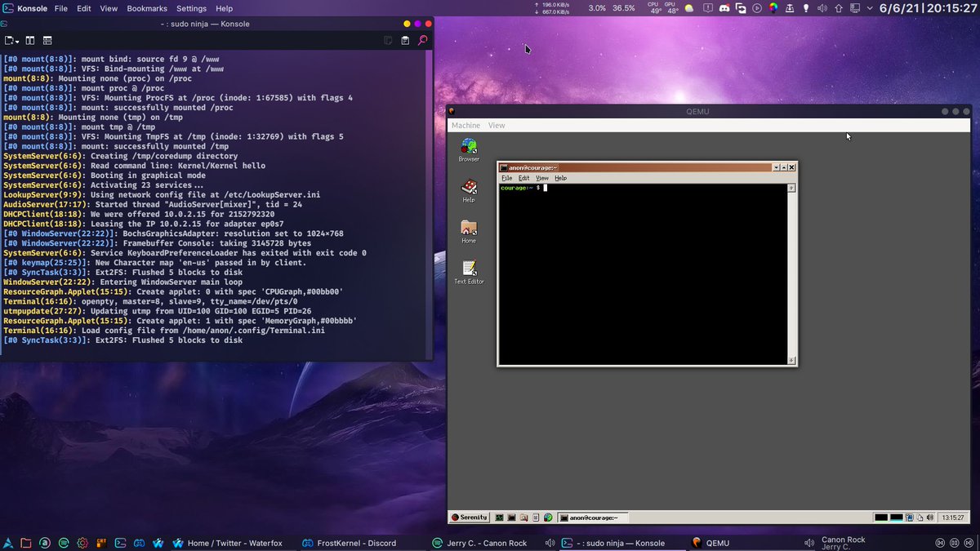Click the display configuration tray icon
The height and width of the screenshot is (551, 980).
[855, 8]
